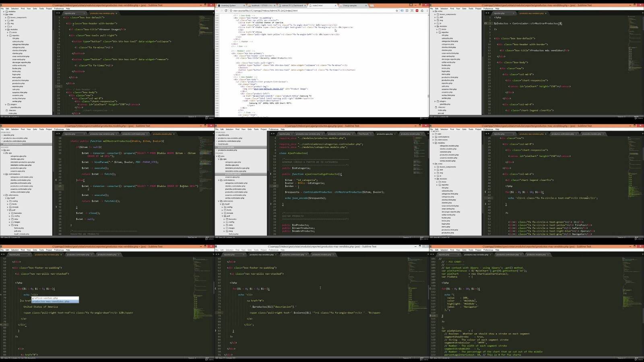The width and height of the screenshot is (644, 362).
Task: Open plantilla.php in sidebar beside Browser Usage code
Action: click(15, 108)
